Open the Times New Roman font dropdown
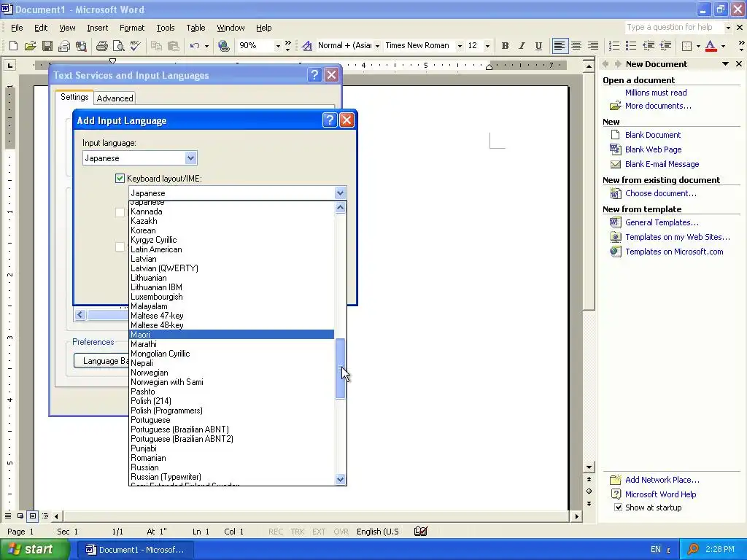 click(460, 46)
